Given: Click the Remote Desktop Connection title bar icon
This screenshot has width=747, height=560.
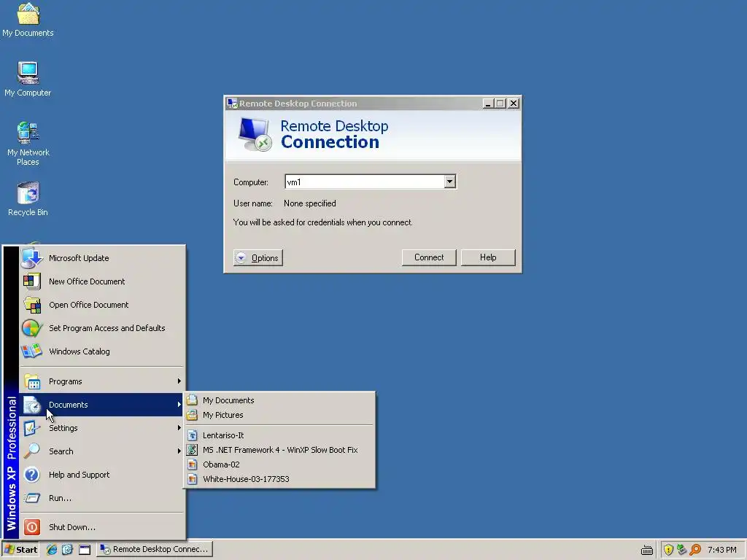Looking at the screenshot, I should 232,104.
